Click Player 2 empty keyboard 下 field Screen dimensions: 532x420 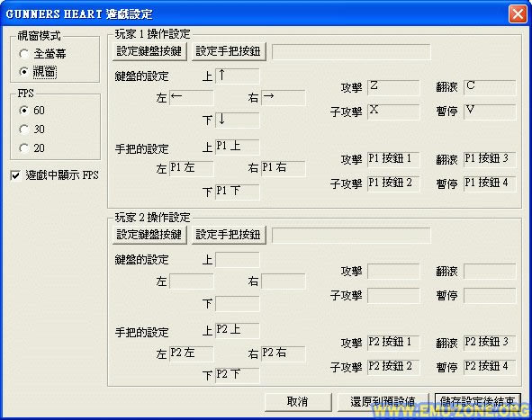237,303
